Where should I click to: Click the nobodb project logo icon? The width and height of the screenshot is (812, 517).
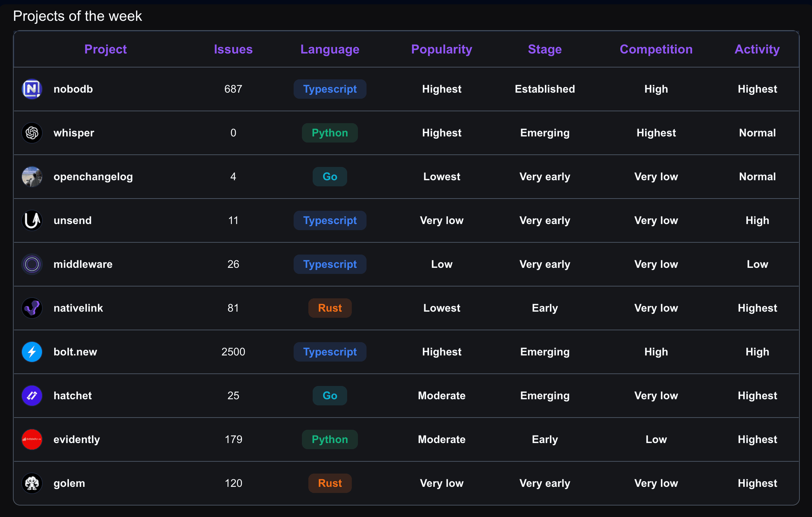32,89
